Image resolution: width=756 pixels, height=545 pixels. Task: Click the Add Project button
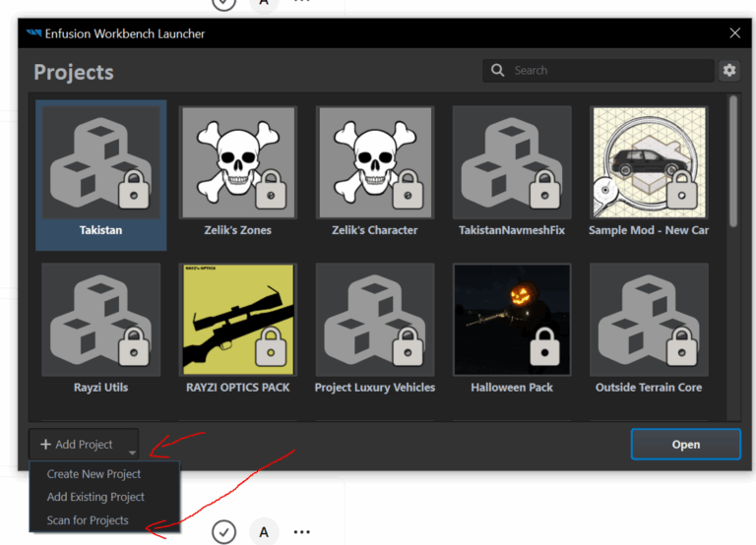77,445
